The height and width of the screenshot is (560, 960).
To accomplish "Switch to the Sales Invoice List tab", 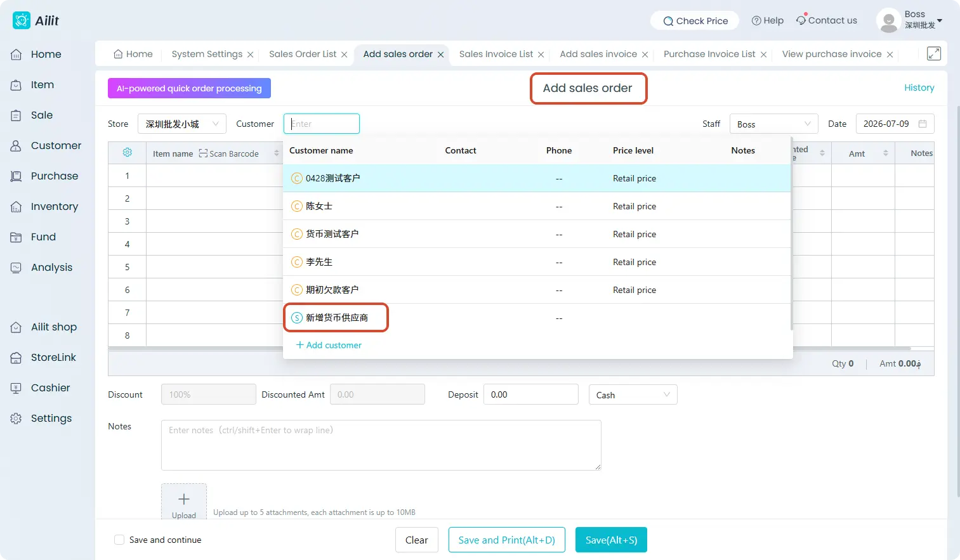I will 496,54.
